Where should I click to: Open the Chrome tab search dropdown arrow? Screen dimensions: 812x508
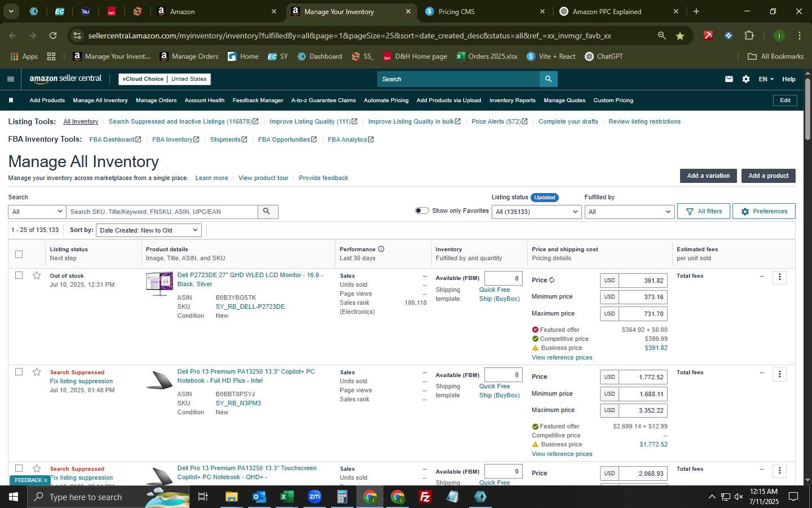tap(11, 11)
